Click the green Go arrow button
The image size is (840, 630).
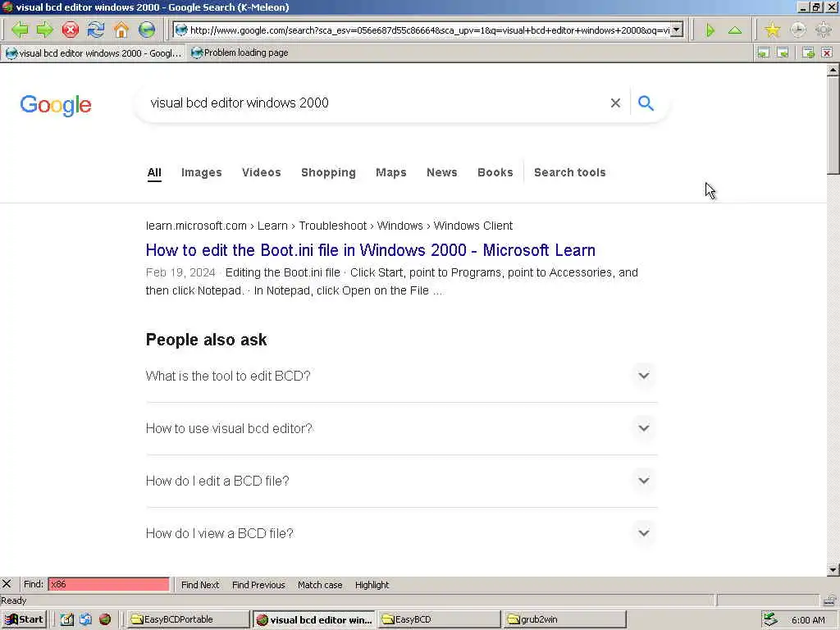click(710, 30)
